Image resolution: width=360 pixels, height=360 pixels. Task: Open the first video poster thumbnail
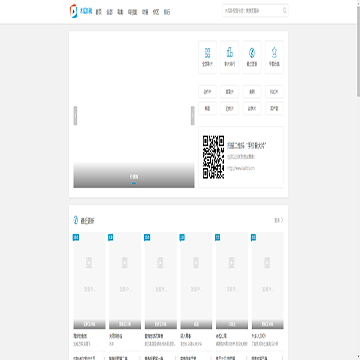pyautogui.click(x=89, y=281)
